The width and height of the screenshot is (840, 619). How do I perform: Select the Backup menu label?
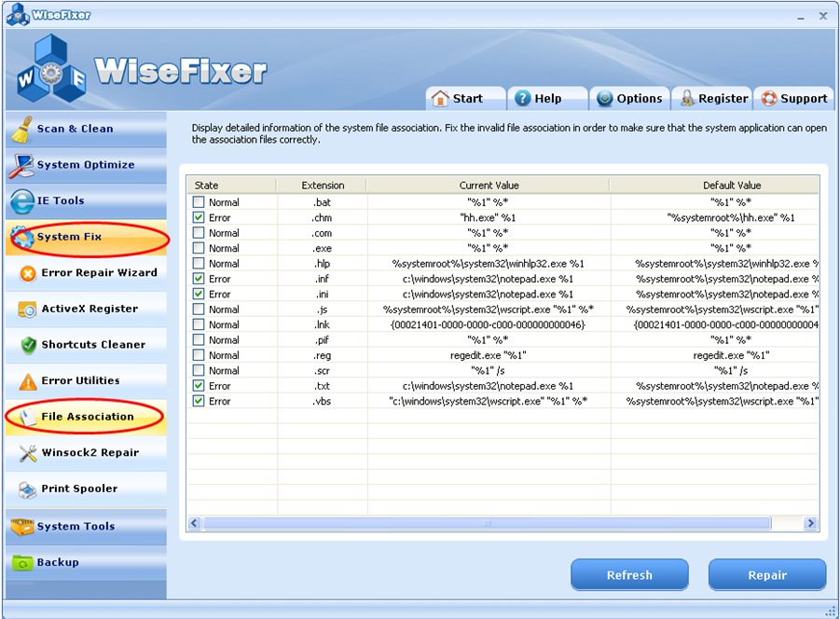(58, 562)
